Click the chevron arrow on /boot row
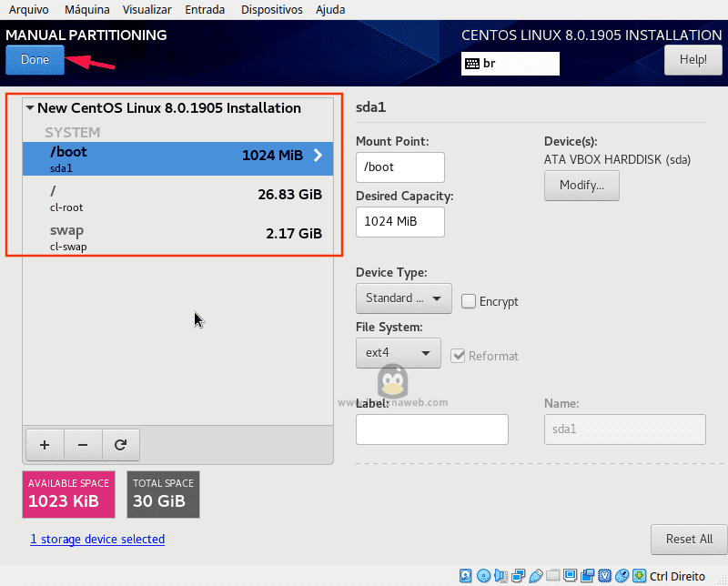The height and width of the screenshot is (586, 728). (x=318, y=155)
